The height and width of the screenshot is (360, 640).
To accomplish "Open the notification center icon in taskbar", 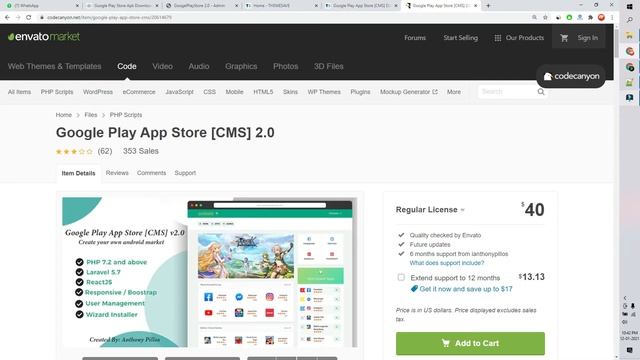I will (629, 350).
